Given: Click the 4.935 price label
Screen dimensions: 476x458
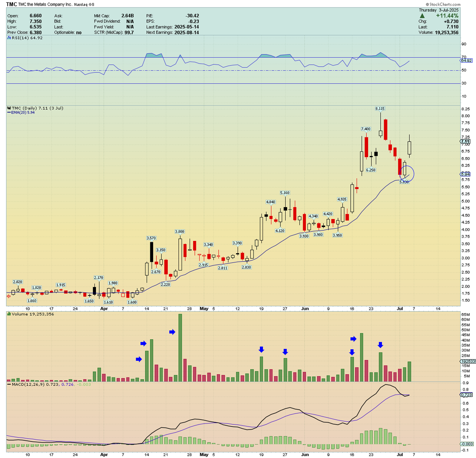Looking at the screenshot, I should coord(342,200).
